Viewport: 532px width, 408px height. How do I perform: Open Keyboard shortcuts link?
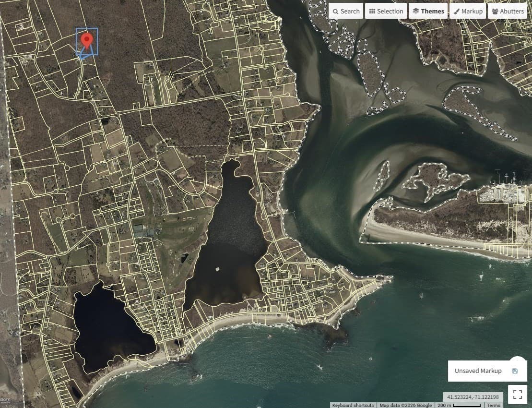coord(353,405)
